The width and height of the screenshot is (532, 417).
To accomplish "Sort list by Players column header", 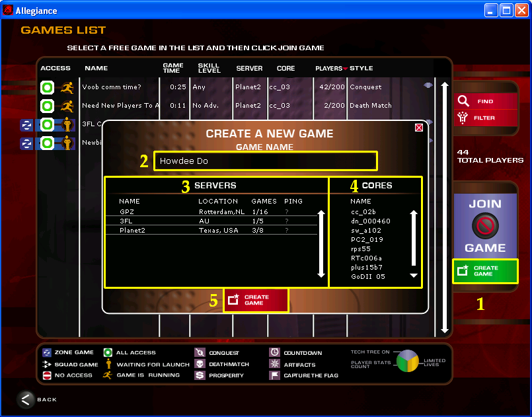I will coord(330,68).
